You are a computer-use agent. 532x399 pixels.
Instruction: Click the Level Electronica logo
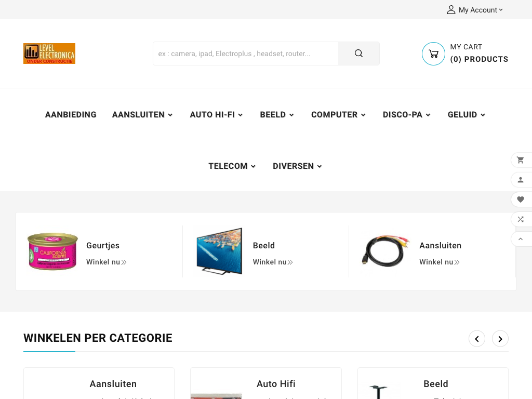(49, 54)
